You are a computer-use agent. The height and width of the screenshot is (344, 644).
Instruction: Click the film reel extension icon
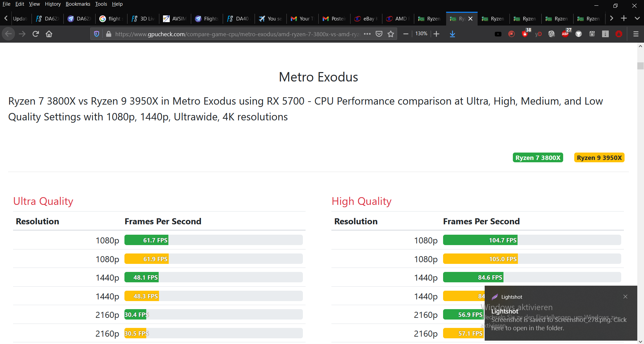point(552,34)
